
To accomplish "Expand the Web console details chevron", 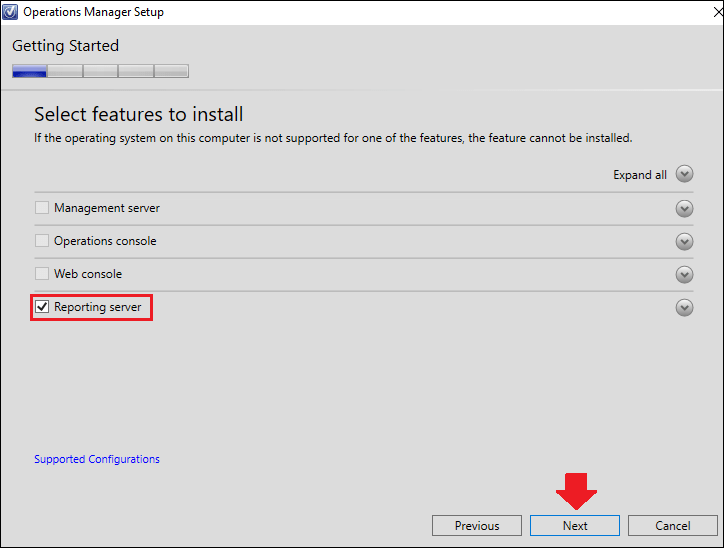I will click(x=684, y=275).
